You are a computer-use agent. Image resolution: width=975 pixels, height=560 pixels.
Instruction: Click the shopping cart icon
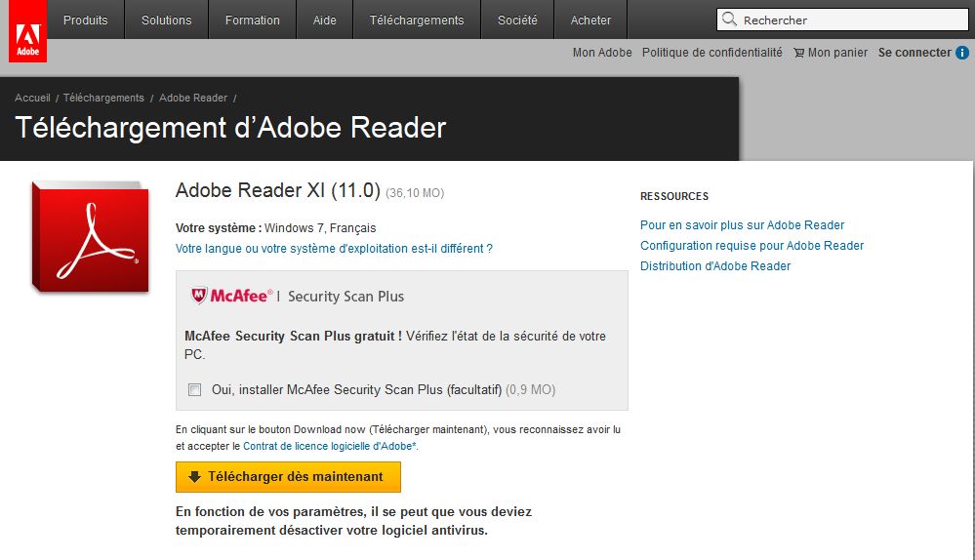pos(799,53)
